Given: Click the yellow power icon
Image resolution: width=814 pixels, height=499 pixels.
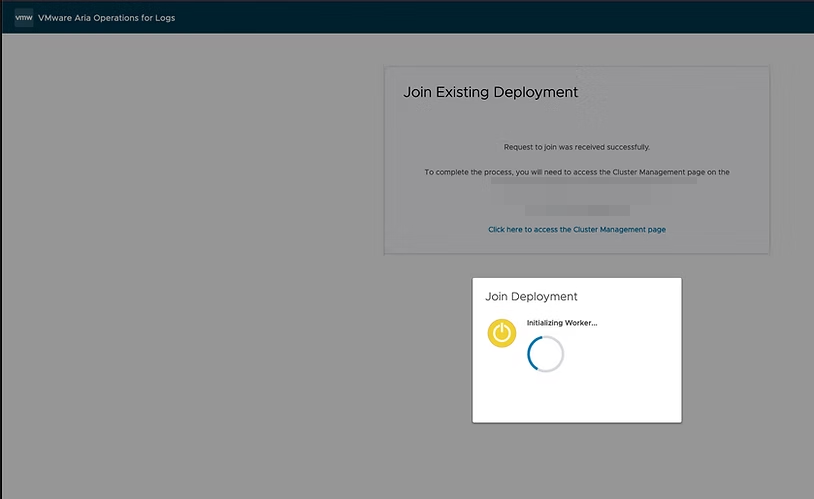Looking at the screenshot, I should [502, 333].
